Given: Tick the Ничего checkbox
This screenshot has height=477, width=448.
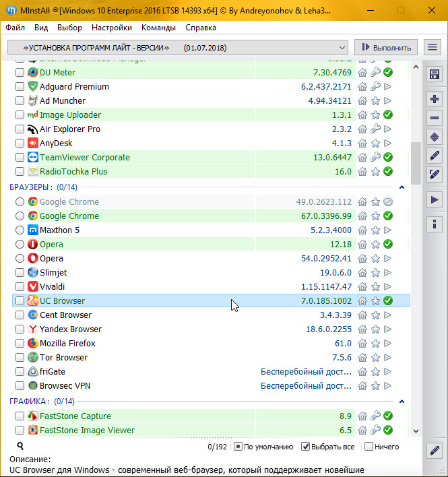Looking at the screenshot, I should click(369, 447).
